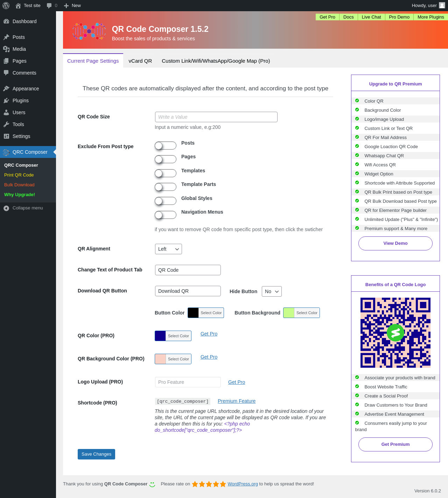Open the QRC Composer submenu item
Screen dimensions: 448x498
tap(21, 165)
